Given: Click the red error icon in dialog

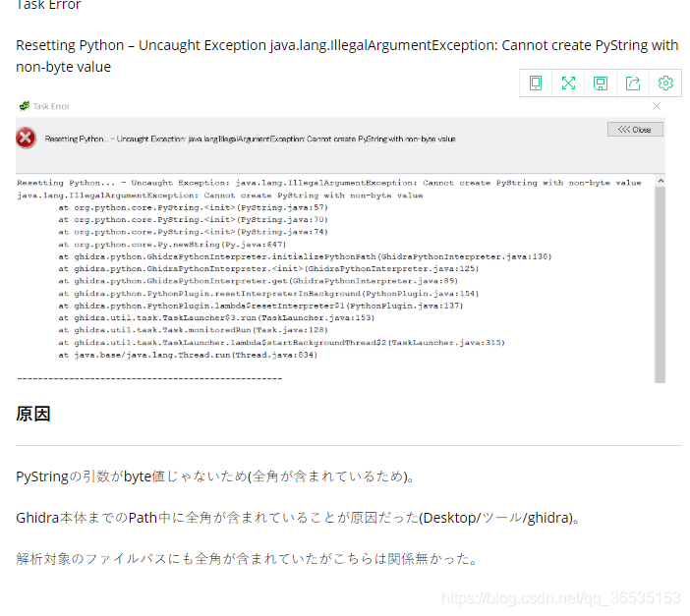Looking at the screenshot, I should [26, 139].
